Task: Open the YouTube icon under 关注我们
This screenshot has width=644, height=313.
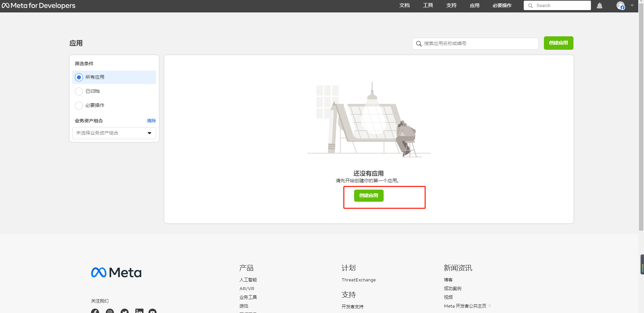Action: click(153, 311)
